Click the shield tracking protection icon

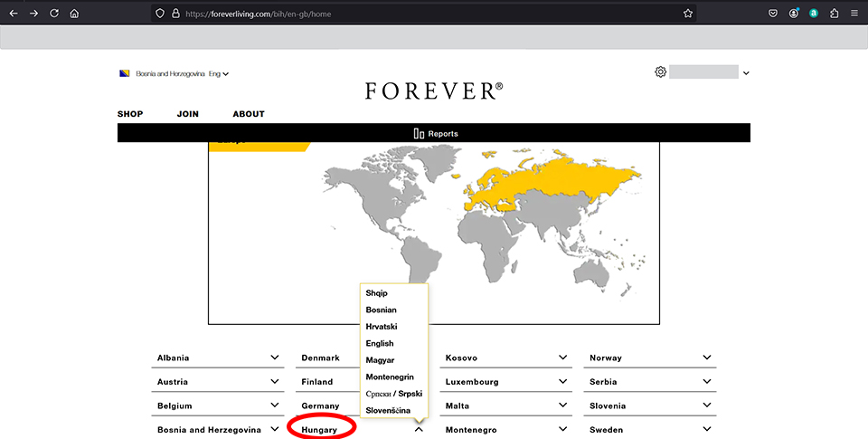click(x=160, y=14)
